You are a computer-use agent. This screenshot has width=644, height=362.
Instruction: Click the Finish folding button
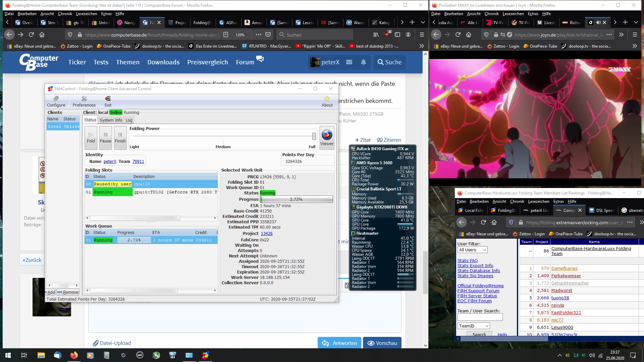120,138
